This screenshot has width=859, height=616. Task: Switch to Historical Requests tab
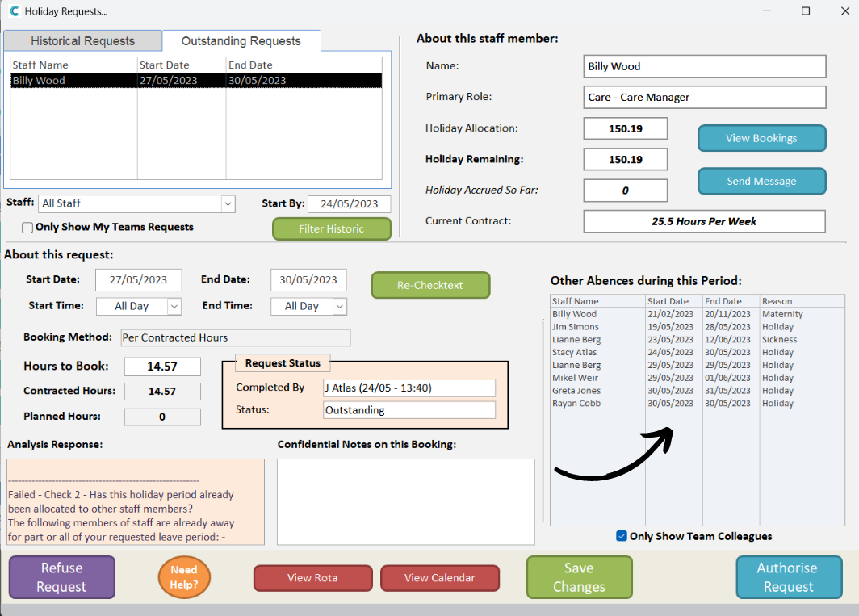click(82, 41)
